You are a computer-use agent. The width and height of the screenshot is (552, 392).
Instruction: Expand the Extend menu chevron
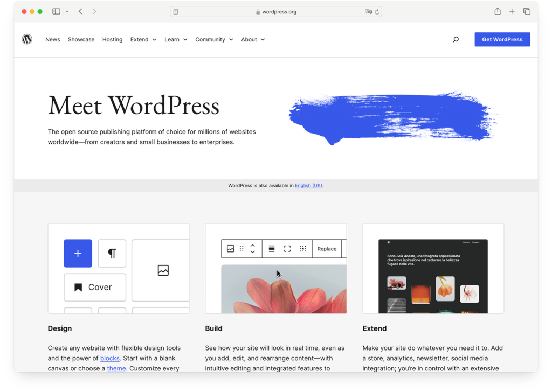click(154, 40)
